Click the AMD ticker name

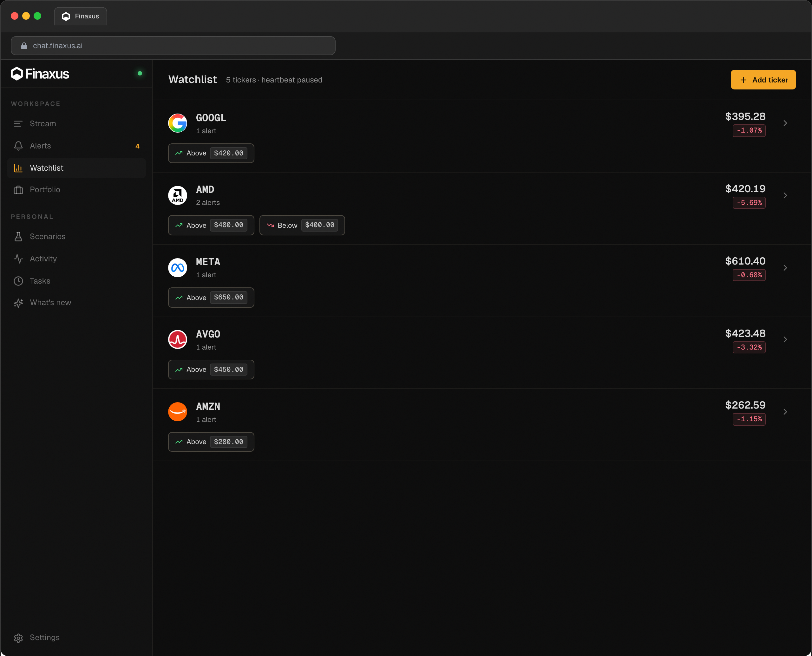pyautogui.click(x=205, y=190)
